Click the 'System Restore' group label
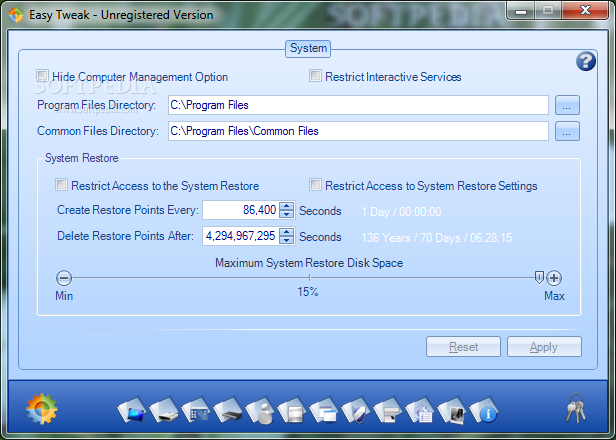Screen dimensions: 616x440 click(82, 158)
